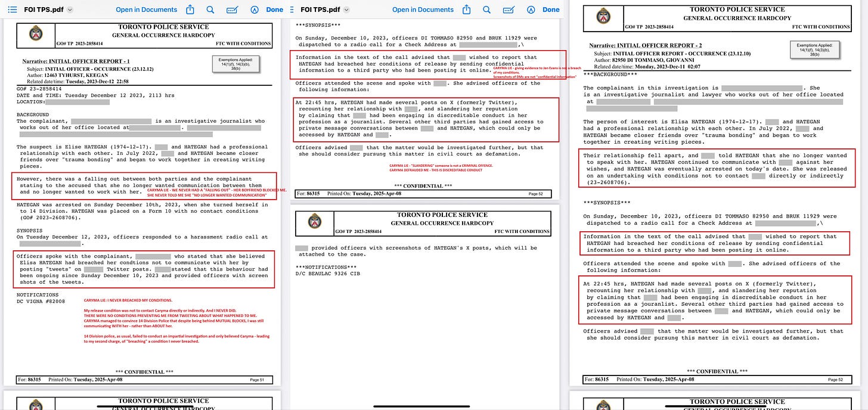This screenshot has height=410, width=868.
Task: Open the sidebar list in left viewer
Action: pos(12,10)
